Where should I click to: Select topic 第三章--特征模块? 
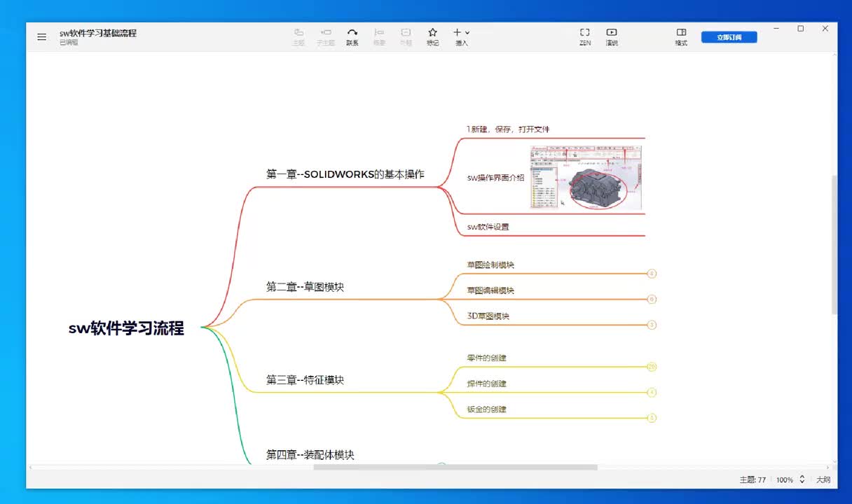(305, 380)
